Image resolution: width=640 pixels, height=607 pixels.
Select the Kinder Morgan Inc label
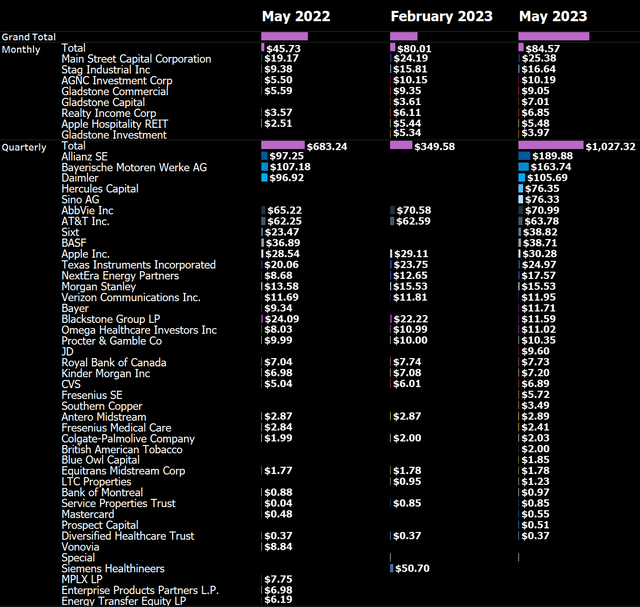106,374
